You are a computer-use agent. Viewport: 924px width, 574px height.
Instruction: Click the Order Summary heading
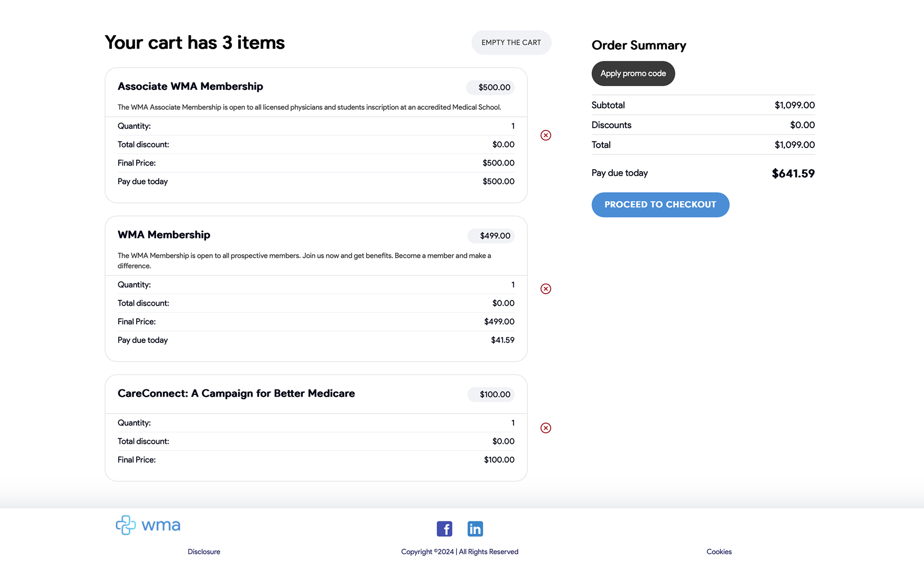pos(639,45)
